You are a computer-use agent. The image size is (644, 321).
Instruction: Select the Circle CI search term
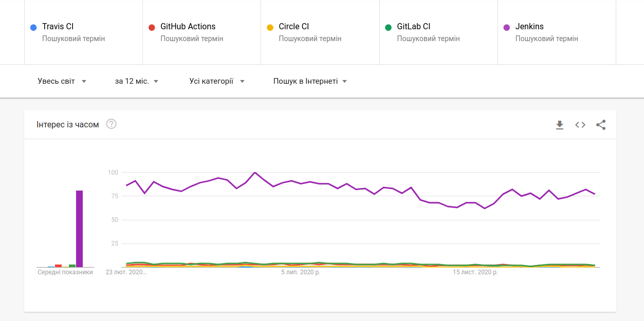point(320,32)
